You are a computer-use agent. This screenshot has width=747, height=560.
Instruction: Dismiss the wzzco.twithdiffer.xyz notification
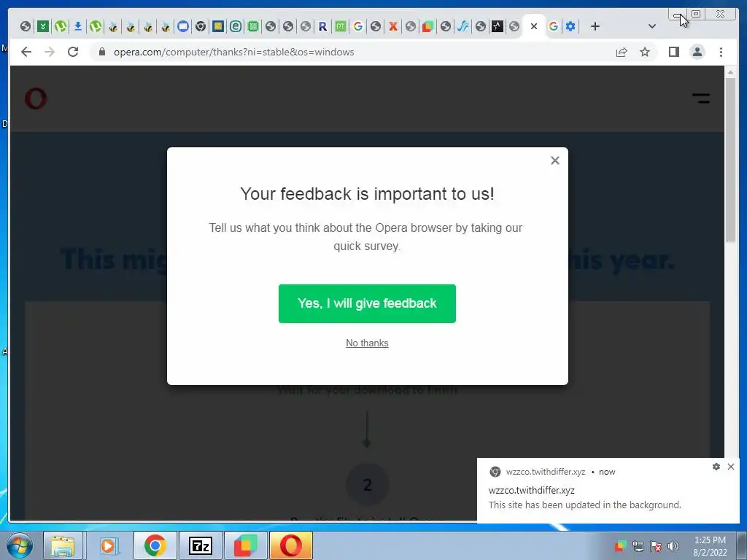point(731,467)
